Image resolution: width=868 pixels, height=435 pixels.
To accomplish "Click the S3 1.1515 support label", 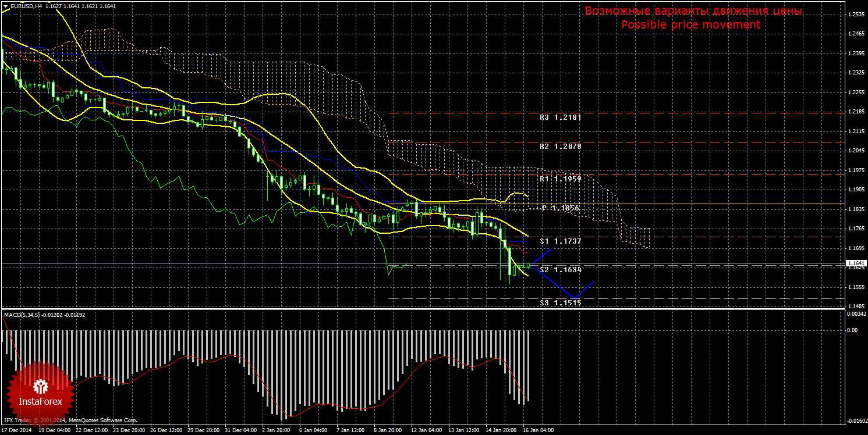I will point(560,303).
